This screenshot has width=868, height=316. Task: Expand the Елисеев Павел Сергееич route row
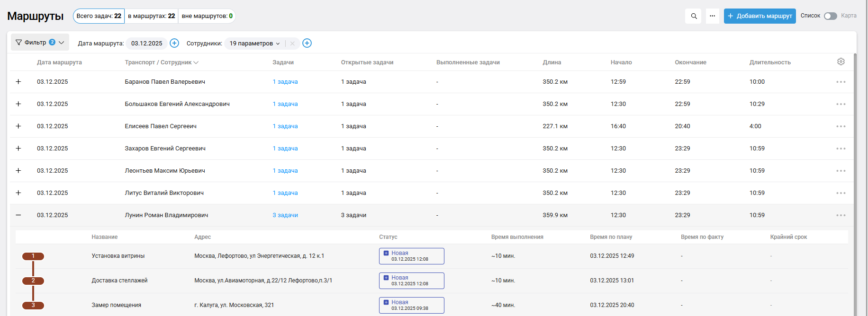18,126
